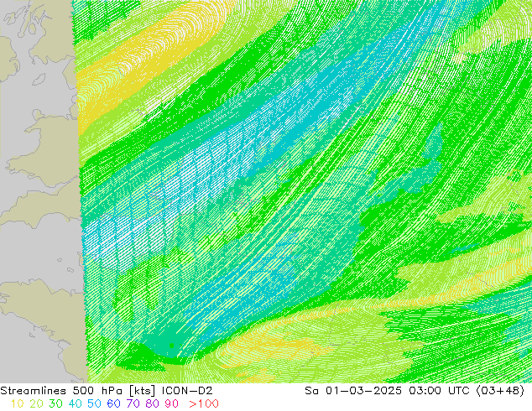Screen dimensions: 532x411
Task: Select the blue legend value 60
Action: coord(113,403)
